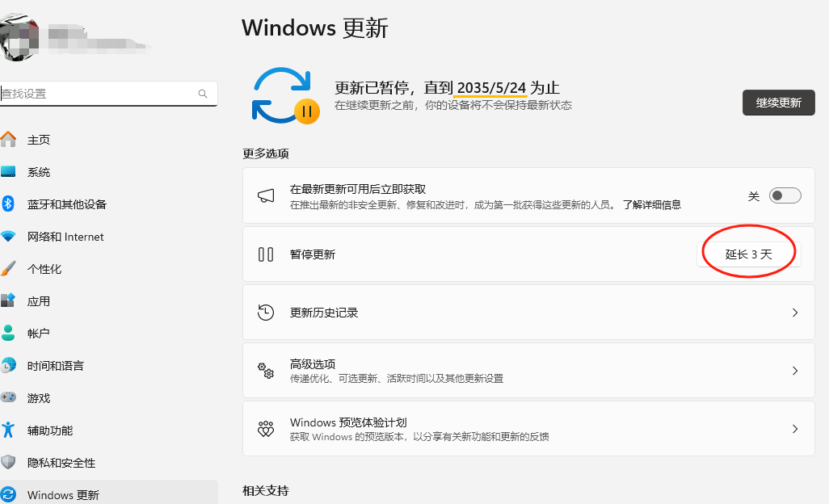Click the Accounts (帐户) person icon
Viewport: 829px width, 504px height.
[x=8, y=333]
